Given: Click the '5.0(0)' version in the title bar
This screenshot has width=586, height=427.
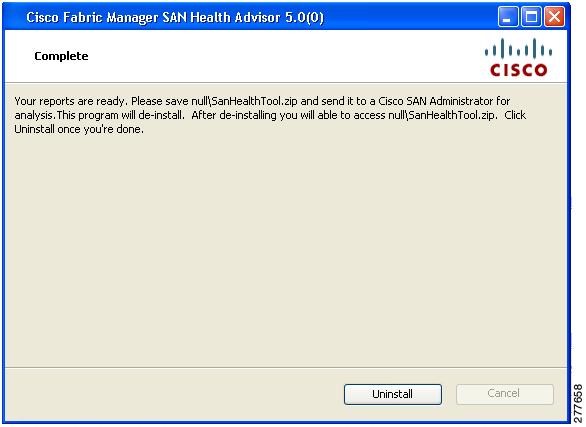Looking at the screenshot, I should point(304,18).
